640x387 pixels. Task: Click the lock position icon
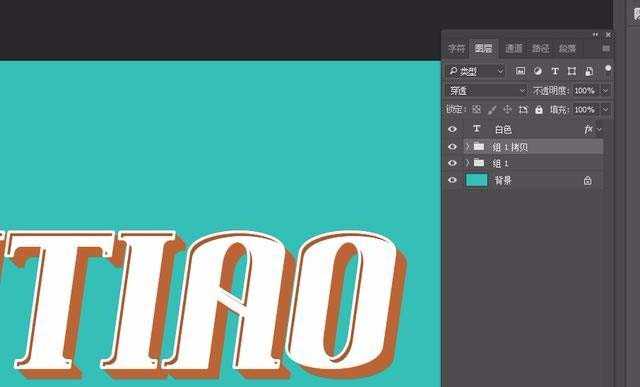507,109
